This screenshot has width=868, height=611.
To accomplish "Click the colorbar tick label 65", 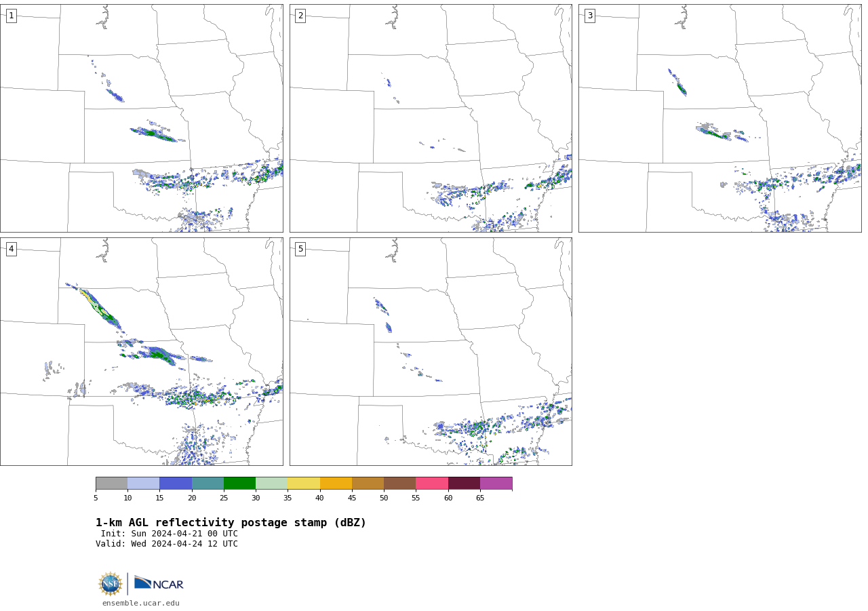I will (x=480, y=498).
